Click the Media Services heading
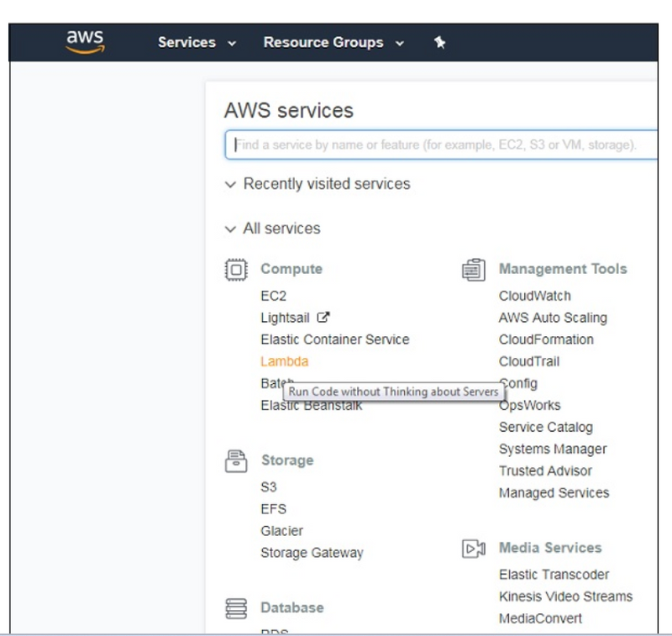 (x=550, y=548)
